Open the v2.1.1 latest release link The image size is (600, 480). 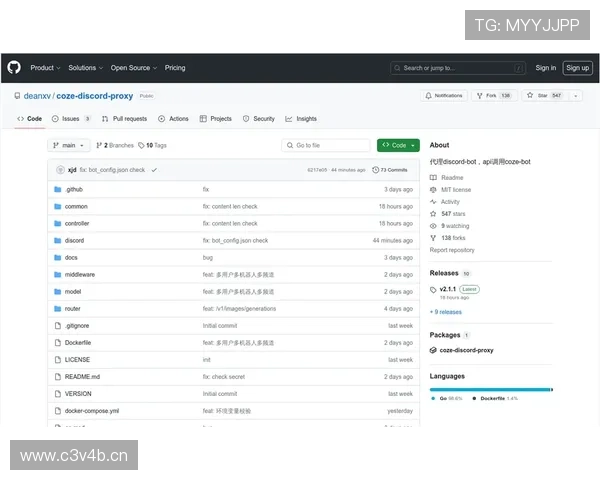pyautogui.click(x=447, y=289)
